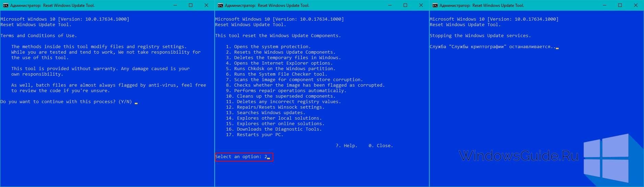
Task: Click '8. Checks whether the image has been flagged'
Action: click(305, 85)
